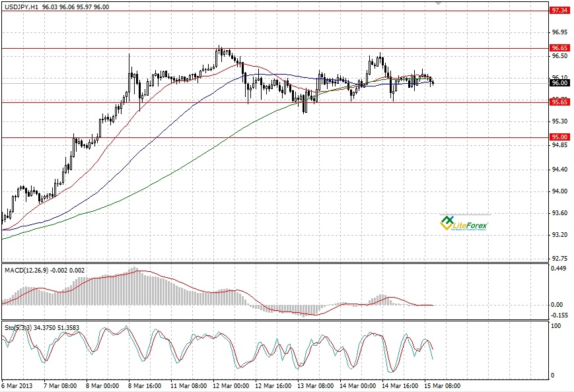Click the 92.75 price axis value
Screen dimensions: 574x392
pyautogui.click(x=559, y=259)
